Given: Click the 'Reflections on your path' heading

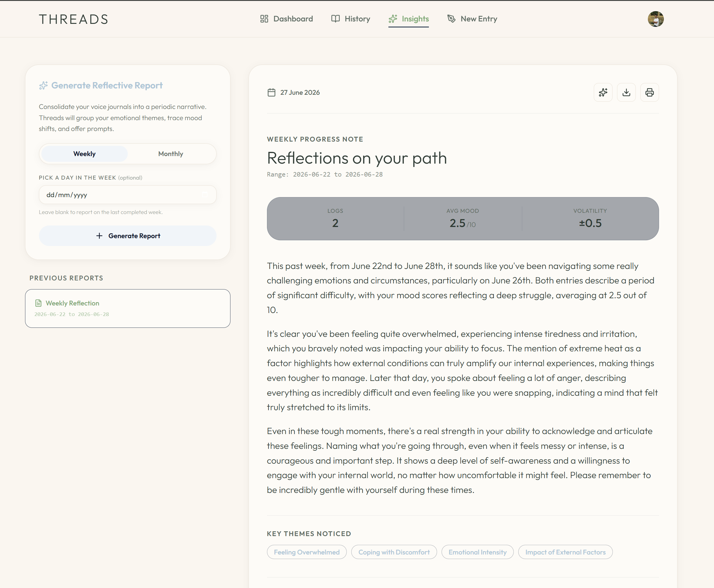Looking at the screenshot, I should coord(357,158).
